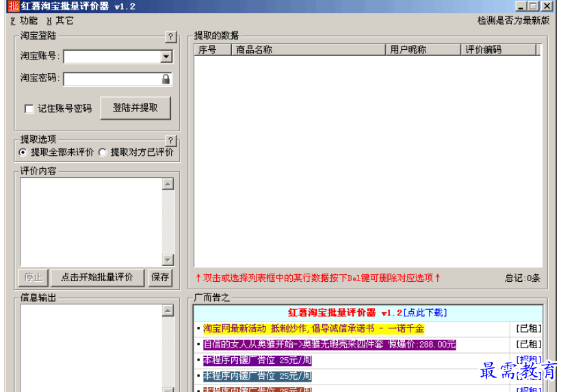Open the 其它 menu

[60, 21]
